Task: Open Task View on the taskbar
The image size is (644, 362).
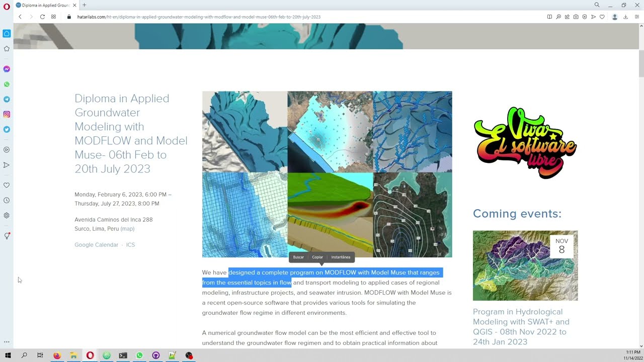Action: pos(40,355)
